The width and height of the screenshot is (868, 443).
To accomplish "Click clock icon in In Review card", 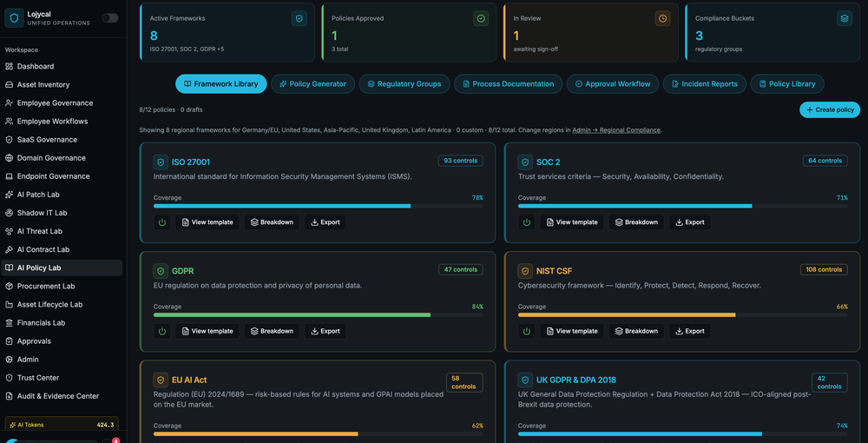I will tap(662, 18).
